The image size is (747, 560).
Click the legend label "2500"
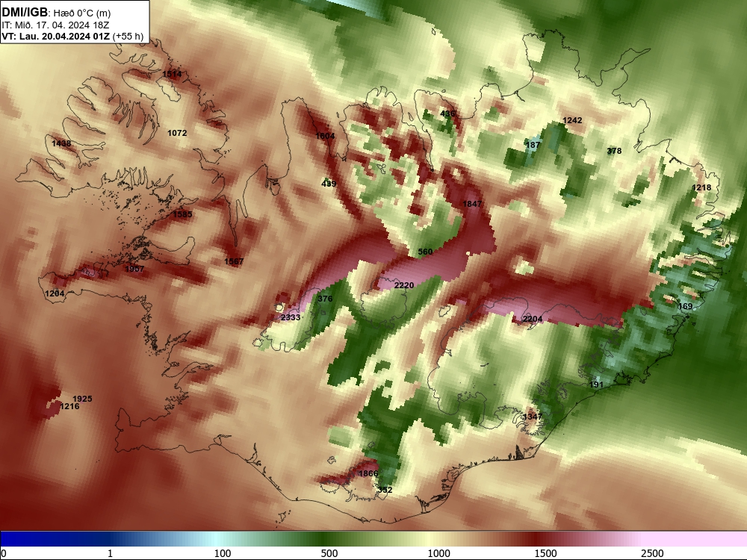point(652,553)
